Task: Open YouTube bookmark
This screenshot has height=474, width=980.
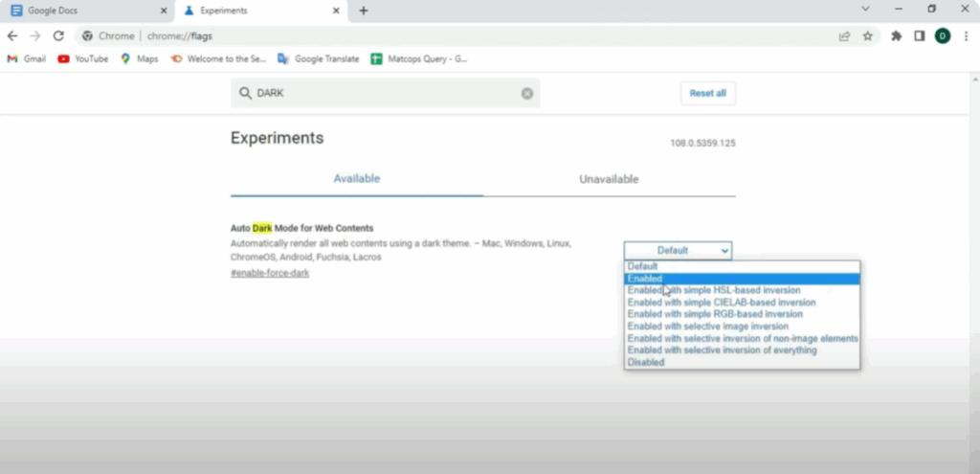Action: [x=82, y=58]
